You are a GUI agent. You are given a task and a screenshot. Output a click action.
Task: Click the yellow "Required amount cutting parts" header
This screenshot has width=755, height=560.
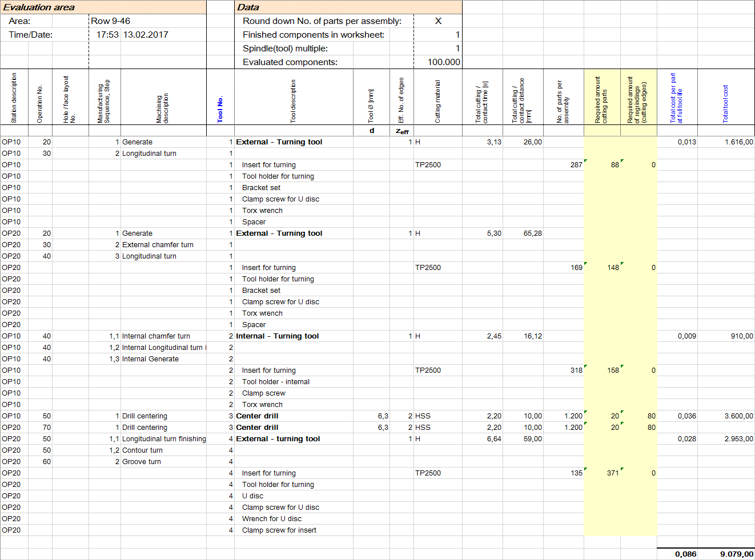[x=601, y=100]
